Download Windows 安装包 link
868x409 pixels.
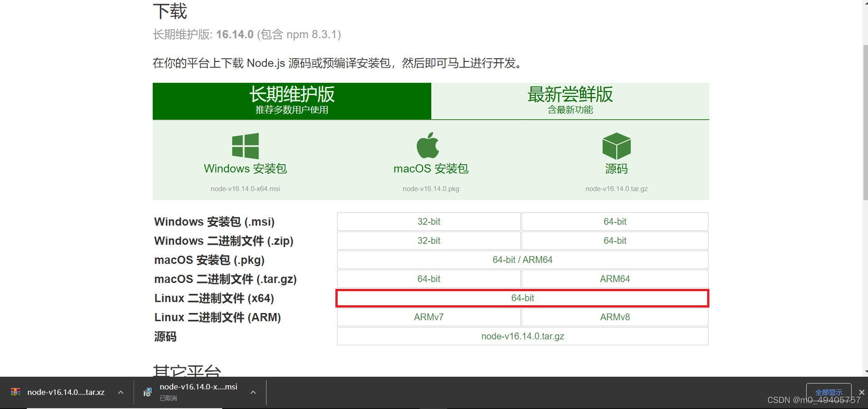tap(245, 169)
